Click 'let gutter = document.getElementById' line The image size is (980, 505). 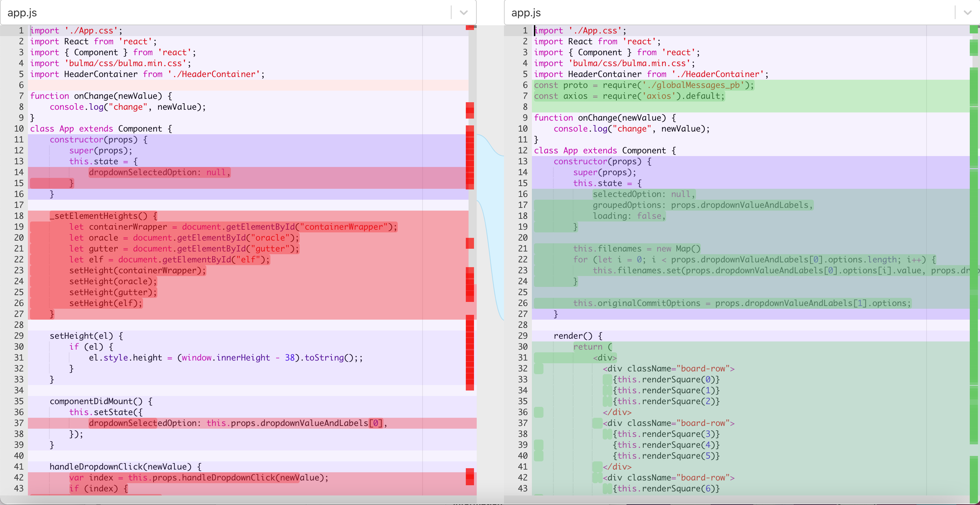(184, 249)
